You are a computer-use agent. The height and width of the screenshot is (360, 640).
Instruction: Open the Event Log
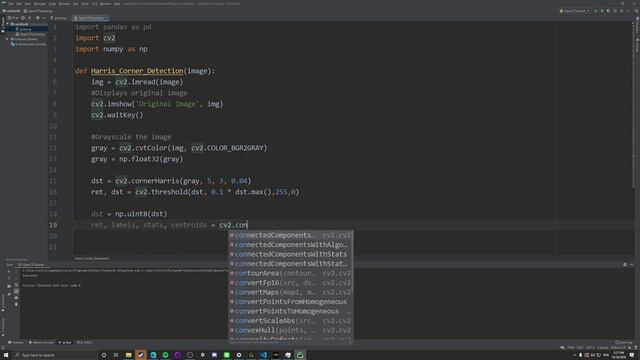point(624,342)
